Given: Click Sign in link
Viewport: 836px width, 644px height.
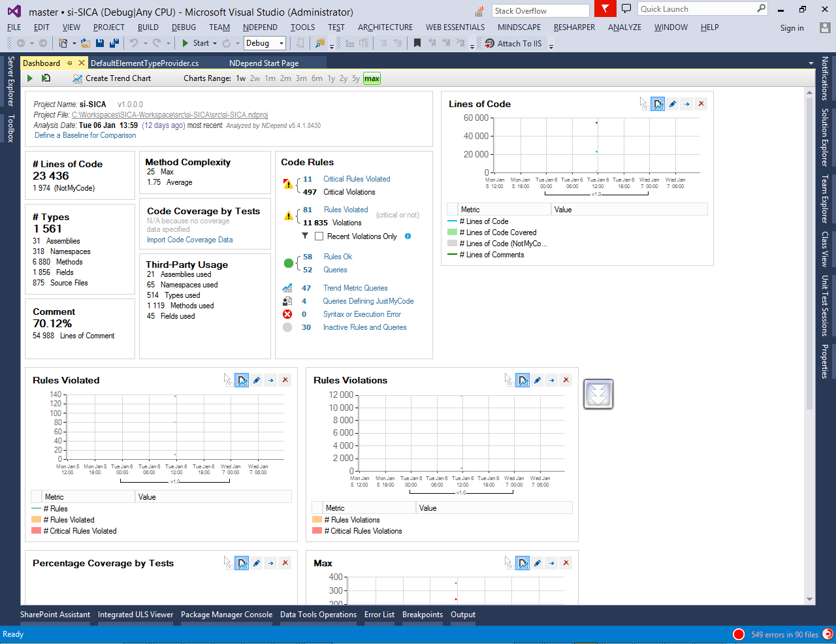Looking at the screenshot, I should (x=792, y=28).
